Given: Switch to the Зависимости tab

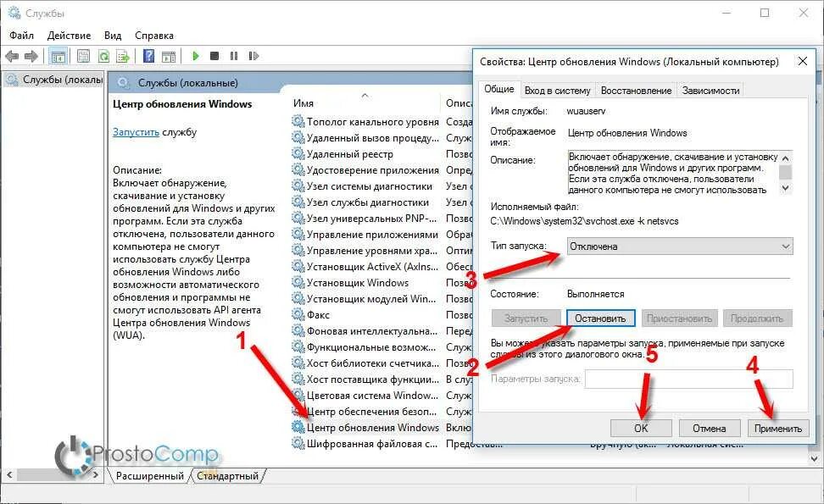Looking at the screenshot, I should [710, 91].
